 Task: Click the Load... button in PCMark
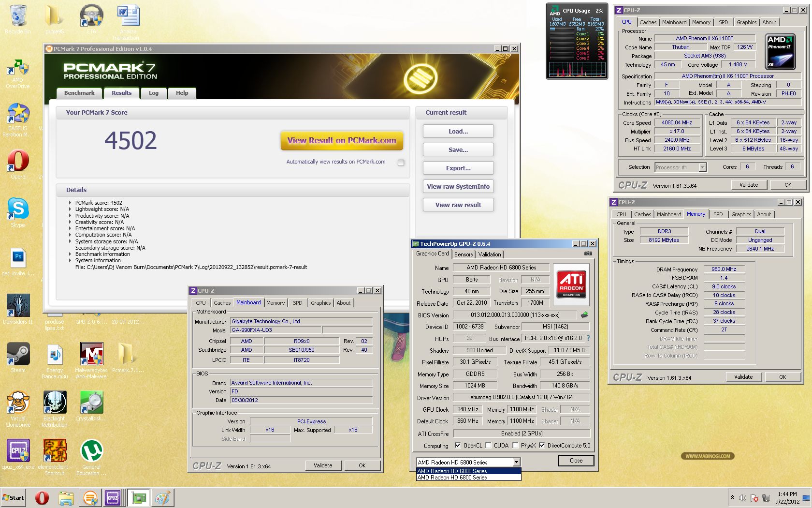tap(458, 131)
